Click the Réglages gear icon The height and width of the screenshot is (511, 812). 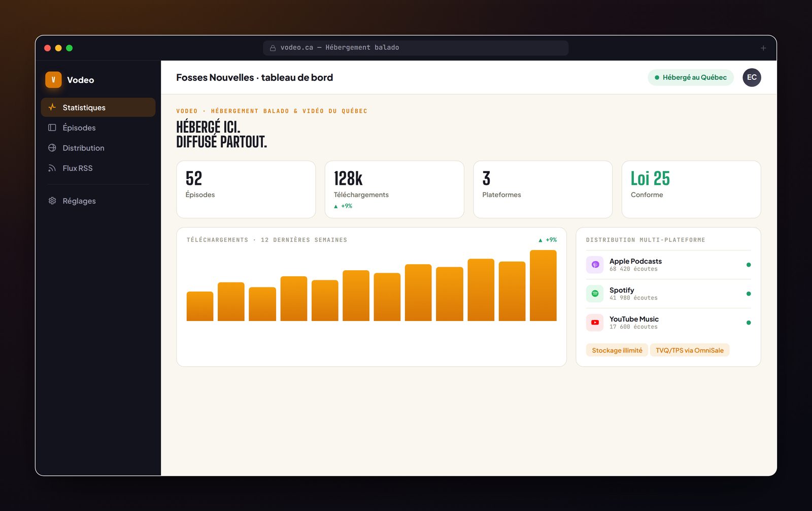tap(52, 201)
